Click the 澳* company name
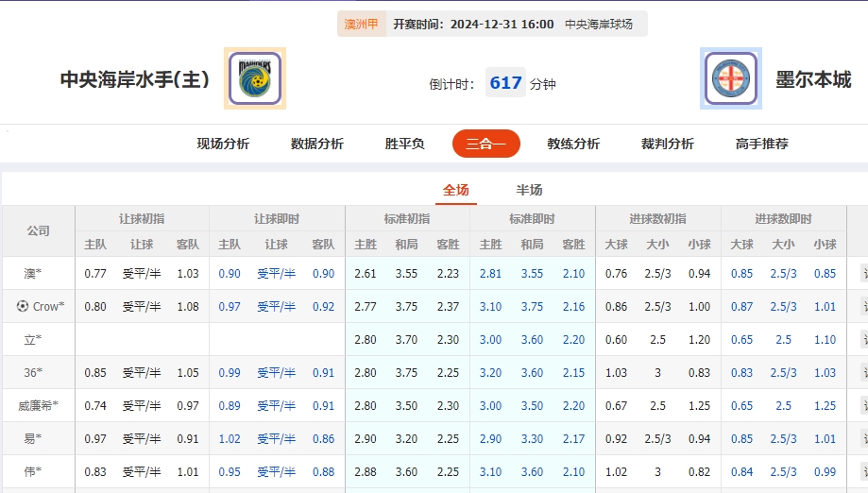868x493 pixels. 33,274
